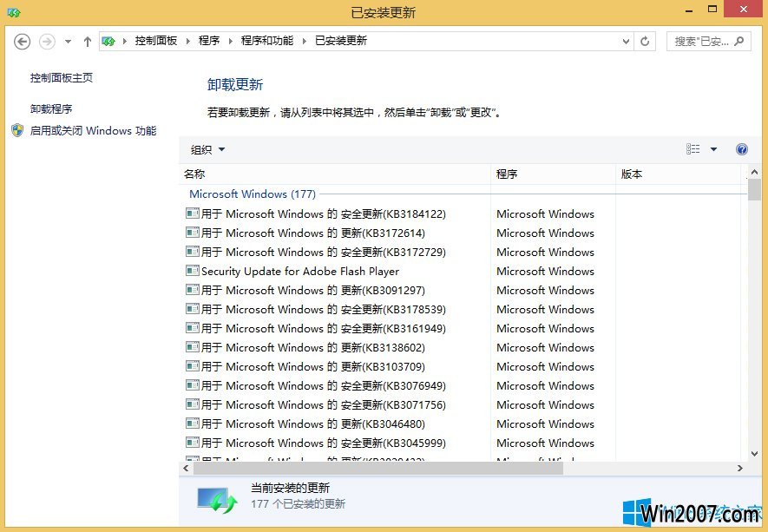
Task: Click the change view icon
Action: 693,149
